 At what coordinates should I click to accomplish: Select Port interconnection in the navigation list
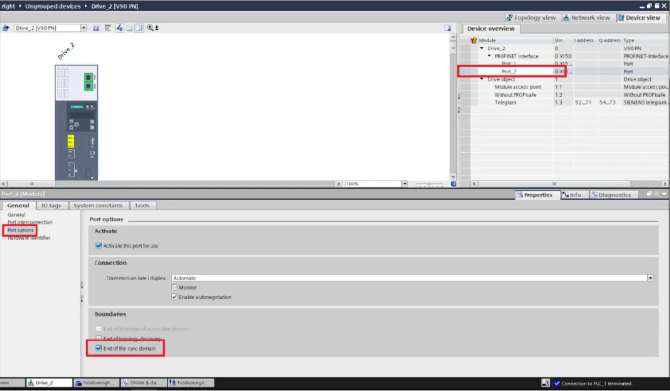[30, 222]
